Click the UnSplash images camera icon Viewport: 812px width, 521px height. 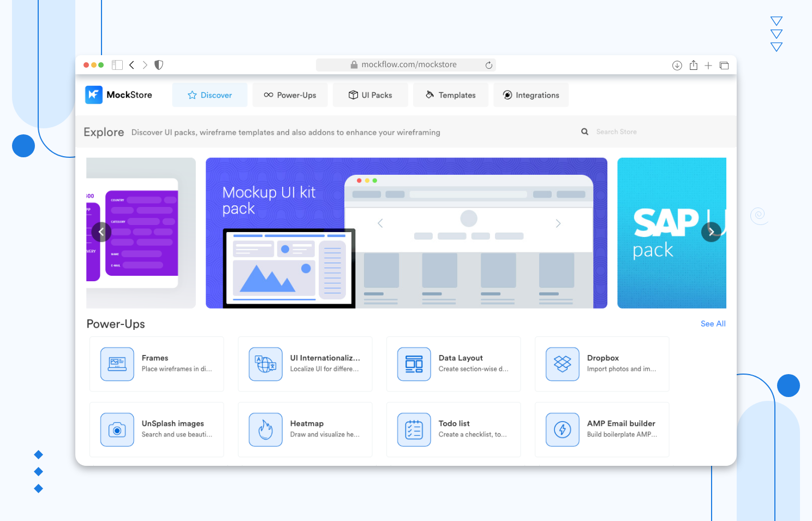[117, 430]
